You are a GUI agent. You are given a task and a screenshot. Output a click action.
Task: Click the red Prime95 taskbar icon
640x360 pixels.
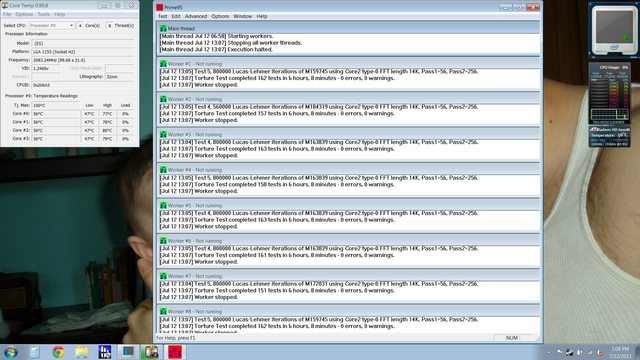point(175,352)
